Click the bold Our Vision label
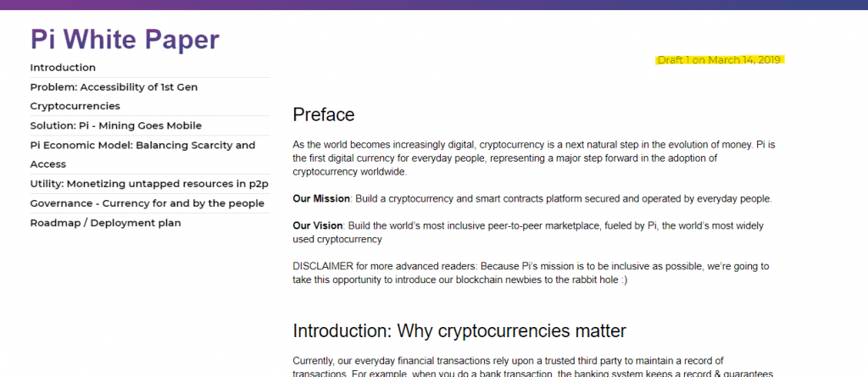 tap(318, 226)
